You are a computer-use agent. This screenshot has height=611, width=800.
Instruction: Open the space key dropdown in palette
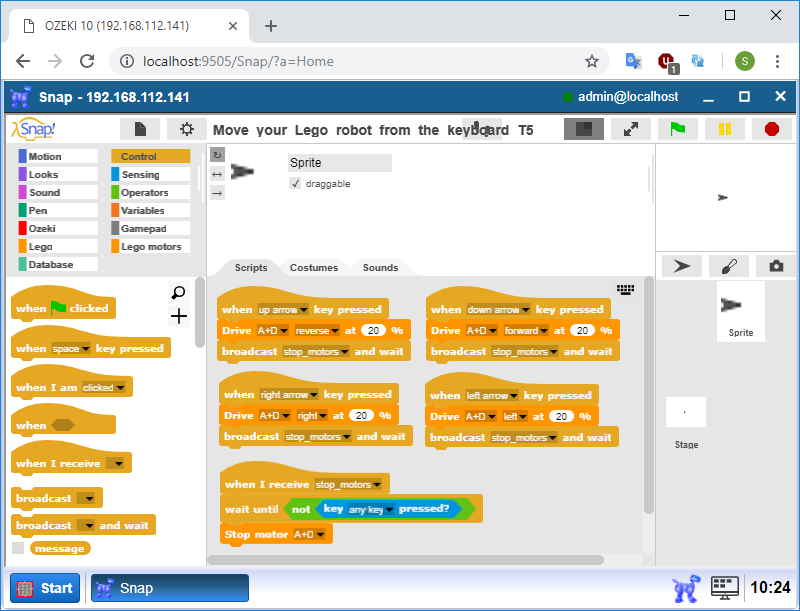point(71,349)
